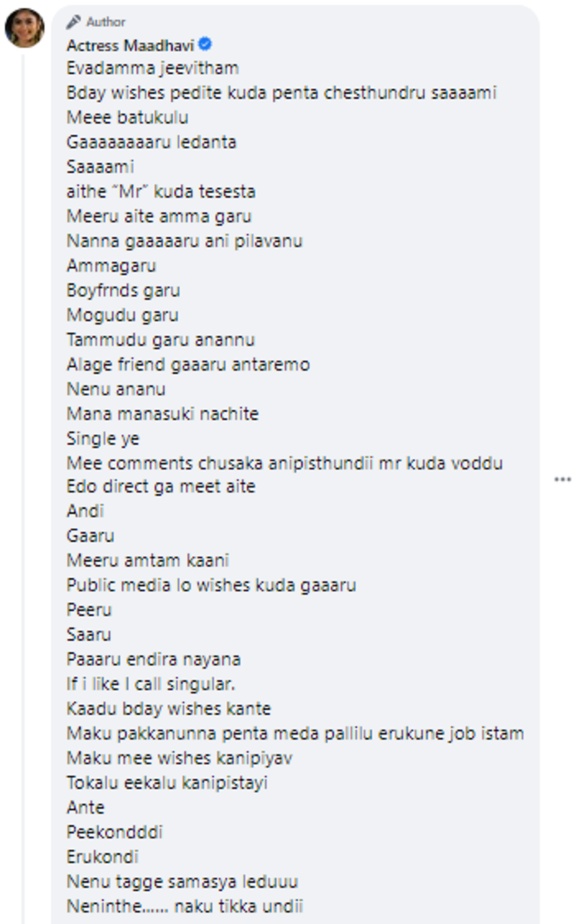This screenshot has height=924, width=576.
Task: Click the line 'Tokalu eekalu kanipistayi'
Action: click(167, 782)
